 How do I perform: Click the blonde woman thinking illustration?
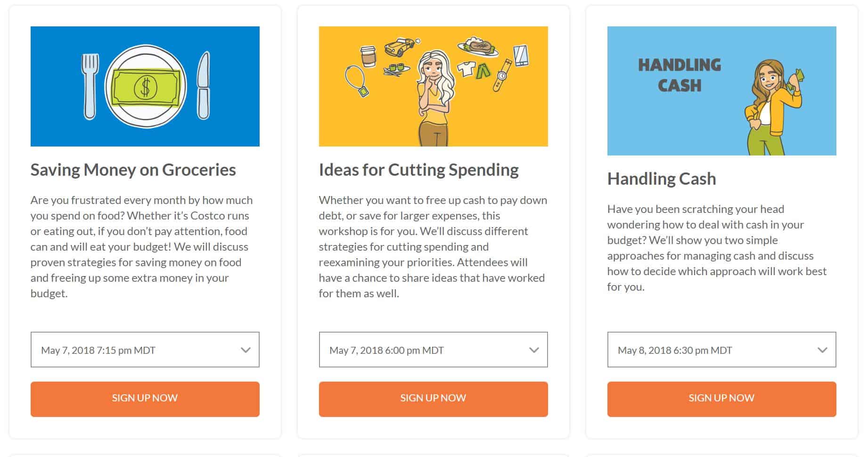coord(435,98)
